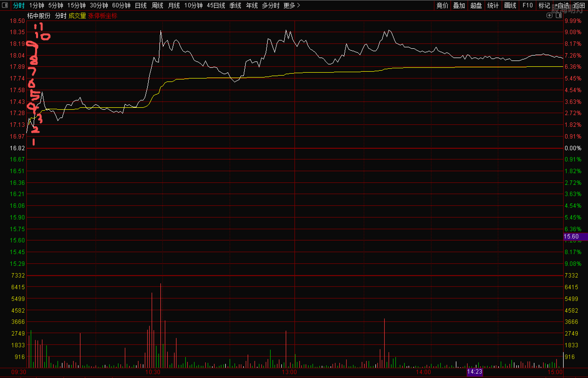This screenshot has width=588, height=378.
Task: Open the 标记 marker tool
Action: [544, 5]
